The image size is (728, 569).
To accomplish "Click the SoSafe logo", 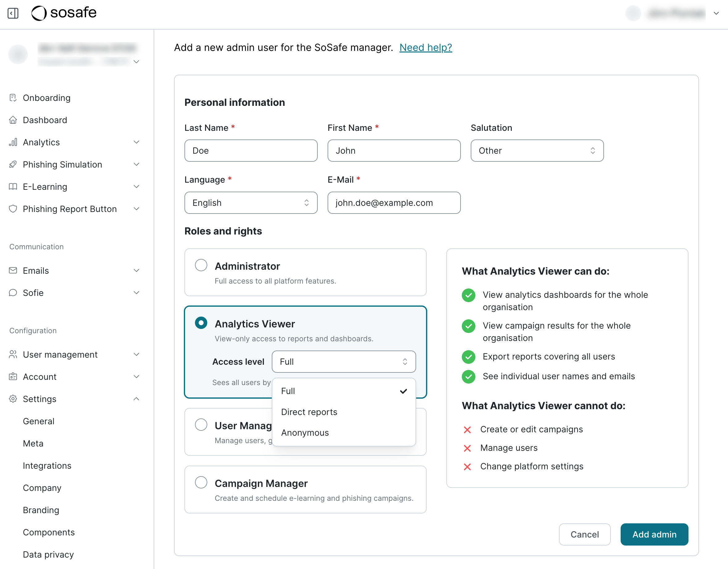I will (64, 13).
